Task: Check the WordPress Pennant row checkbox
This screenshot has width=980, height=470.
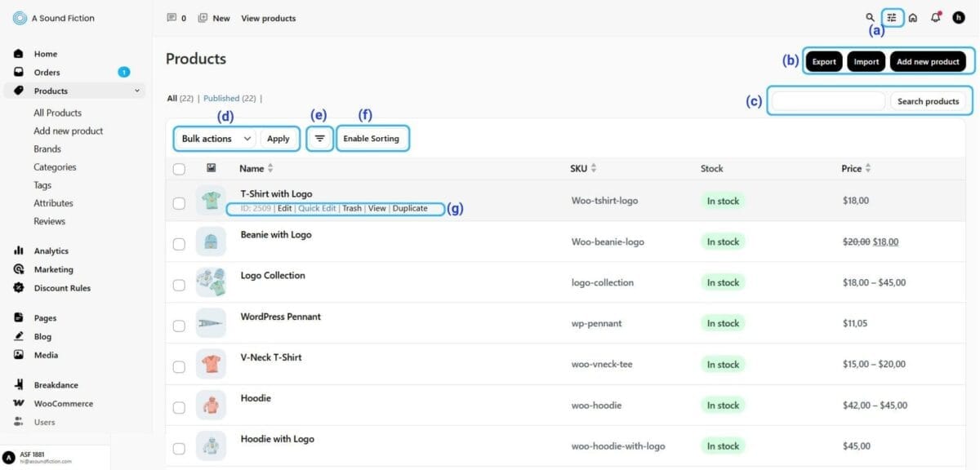Action: 179,326
